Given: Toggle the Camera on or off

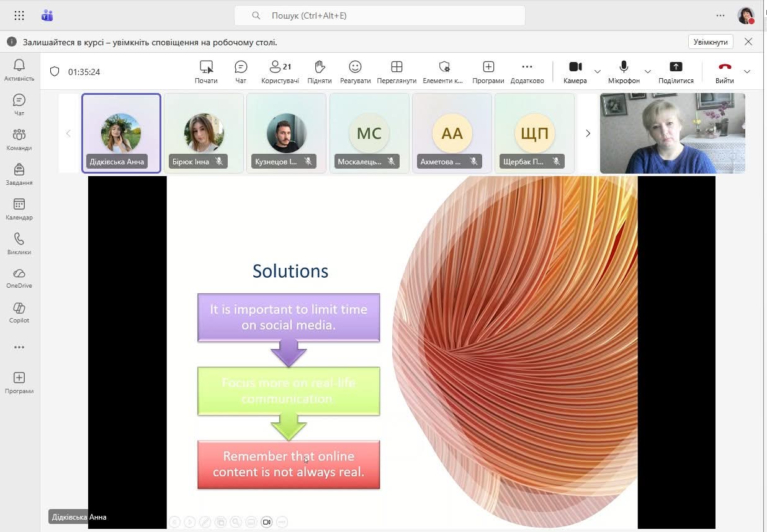Looking at the screenshot, I should [x=575, y=71].
